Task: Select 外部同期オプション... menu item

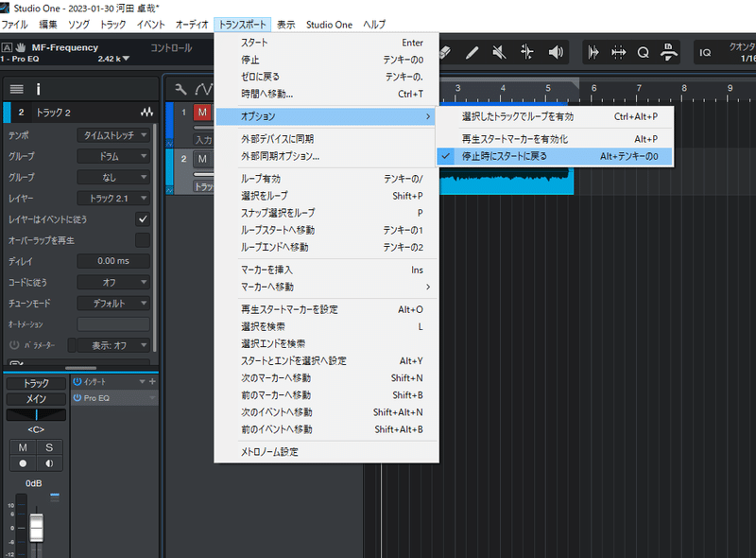Action: click(326, 156)
